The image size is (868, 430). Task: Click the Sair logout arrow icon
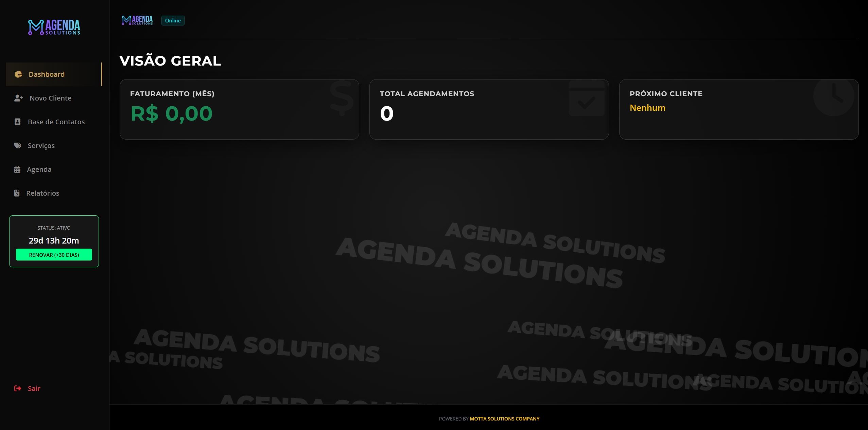pyautogui.click(x=18, y=389)
